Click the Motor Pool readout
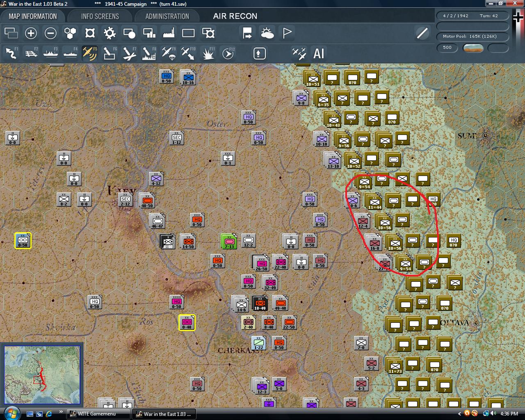The width and height of the screenshot is (525, 420). 472,37
